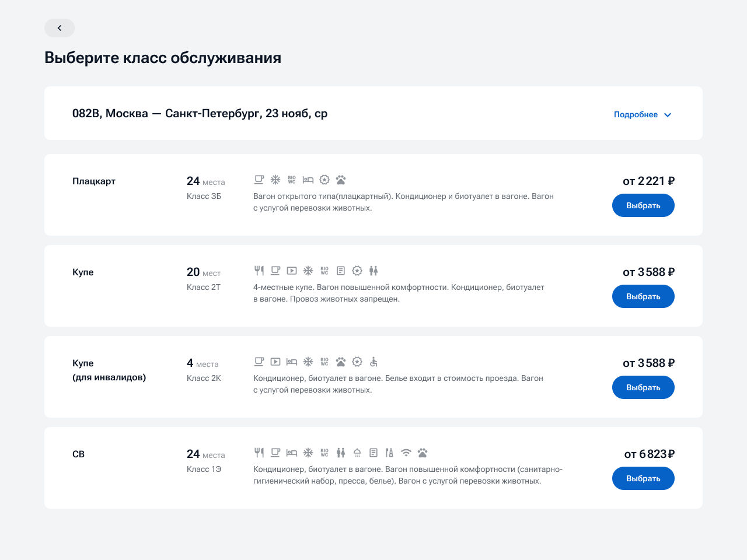Image resolution: width=747 pixels, height=560 pixels.
Task: Choose Плацкарт with the Выбрать button
Action: click(643, 205)
